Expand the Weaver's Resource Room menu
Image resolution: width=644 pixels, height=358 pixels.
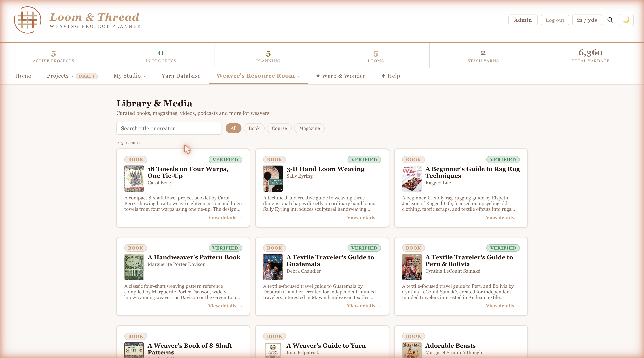(x=258, y=76)
